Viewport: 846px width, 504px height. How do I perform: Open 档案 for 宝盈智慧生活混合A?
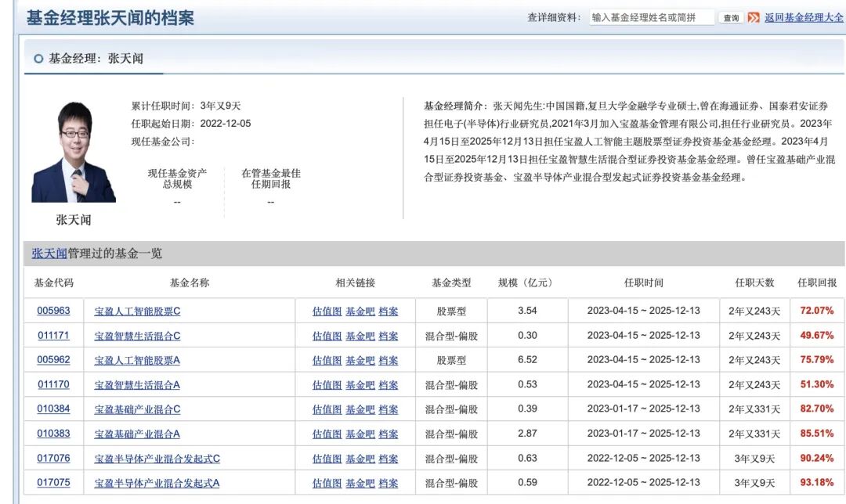point(389,385)
